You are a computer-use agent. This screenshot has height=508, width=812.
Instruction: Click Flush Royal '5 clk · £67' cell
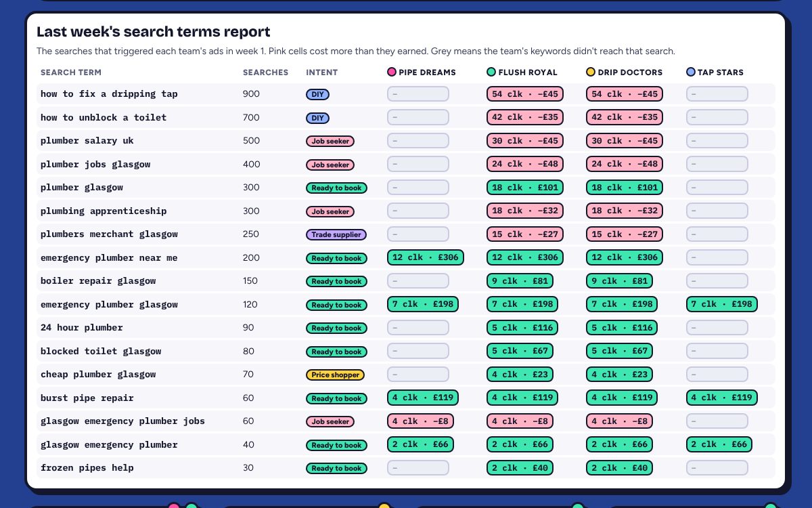pyautogui.click(x=520, y=351)
